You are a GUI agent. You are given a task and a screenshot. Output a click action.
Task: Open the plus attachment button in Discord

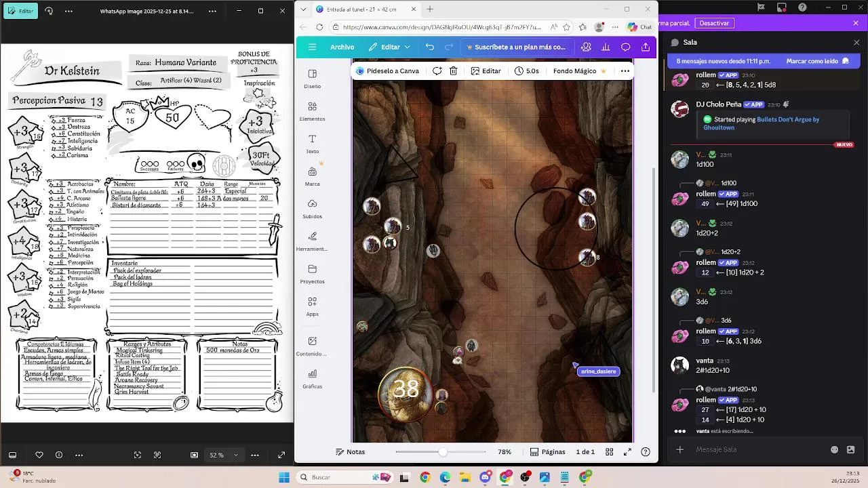pyautogui.click(x=679, y=449)
